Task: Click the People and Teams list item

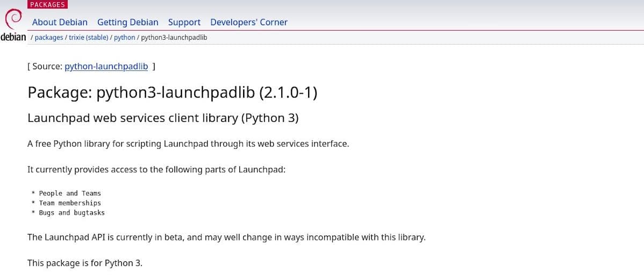Action: (x=70, y=193)
